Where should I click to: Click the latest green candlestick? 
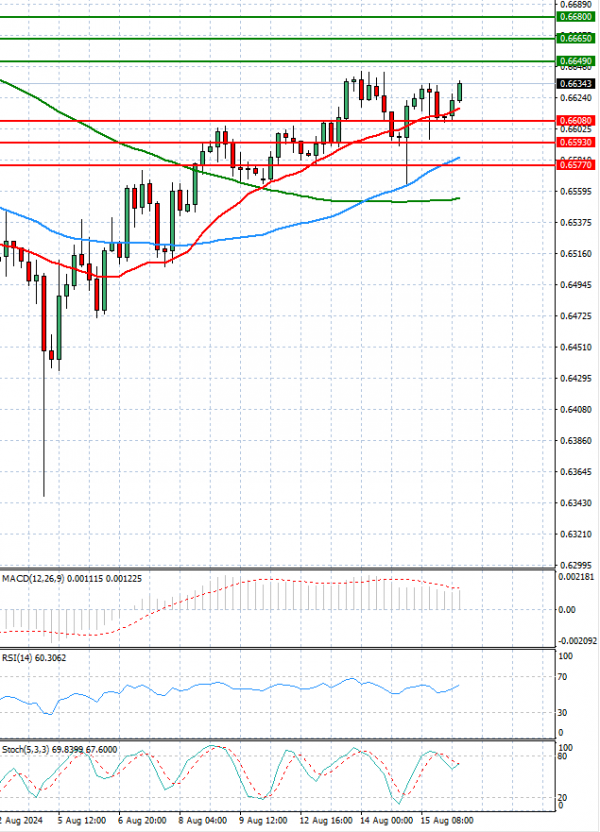pos(460,92)
